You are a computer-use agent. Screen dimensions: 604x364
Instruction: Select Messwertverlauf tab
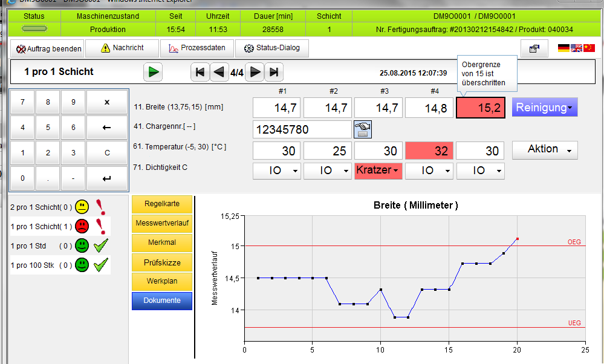[x=162, y=223]
